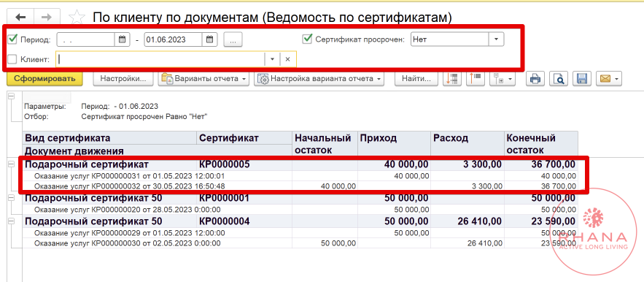Viewport: 644px width, 282px height.
Task: Click the Найти... button
Action: pyautogui.click(x=416, y=79)
